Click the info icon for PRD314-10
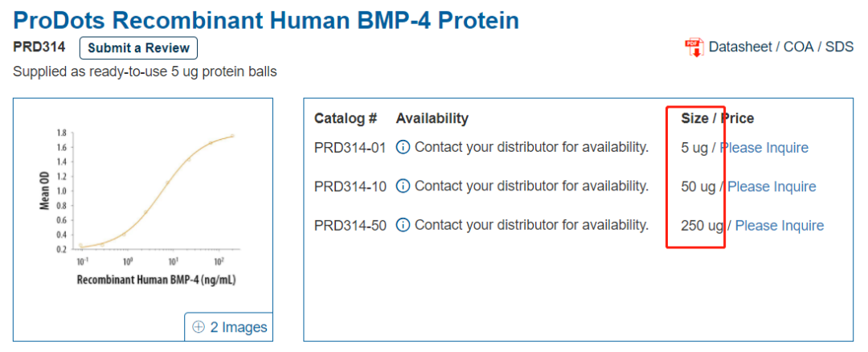The image size is (868, 352). coord(403,186)
